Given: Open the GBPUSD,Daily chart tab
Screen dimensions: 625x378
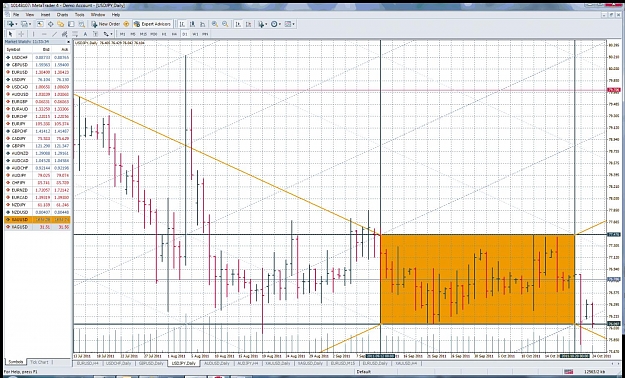Looking at the screenshot, I should click(x=151, y=364).
